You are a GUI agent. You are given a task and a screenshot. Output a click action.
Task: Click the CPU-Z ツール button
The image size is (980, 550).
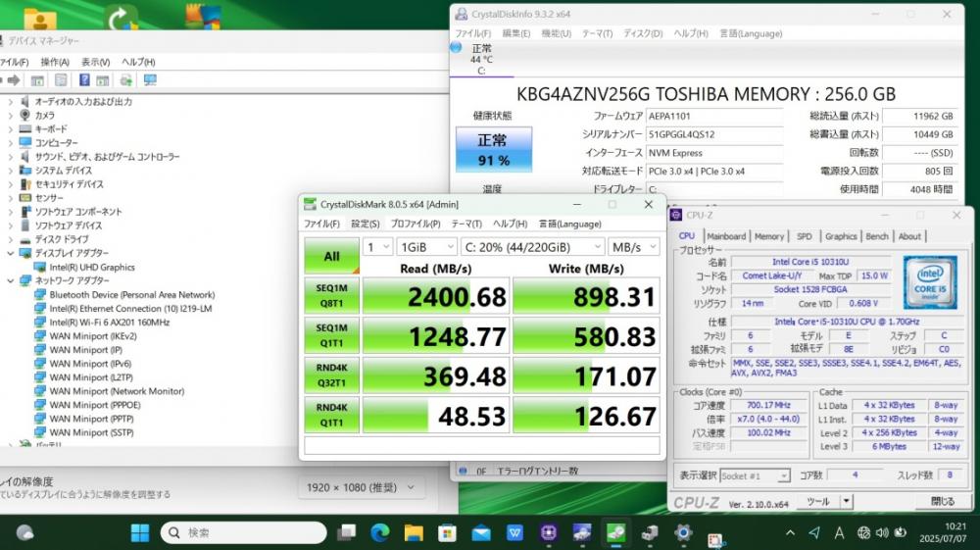(817, 501)
